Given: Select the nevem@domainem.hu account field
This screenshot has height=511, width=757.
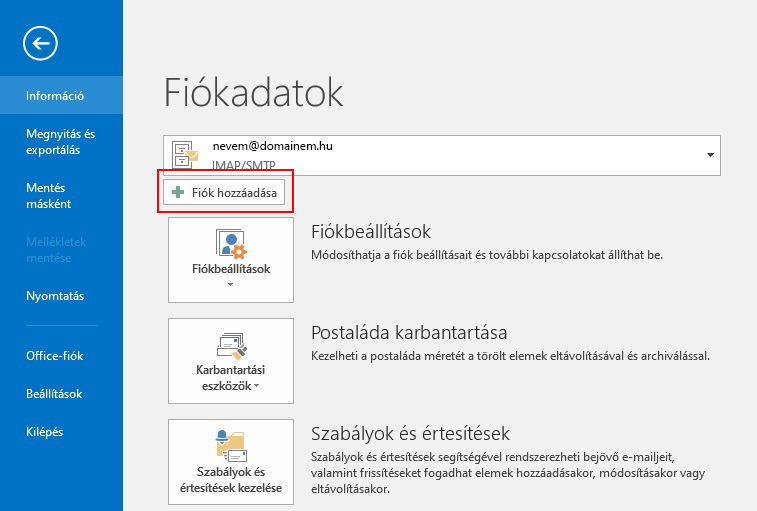Looking at the screenshot, I should (442, 155).
